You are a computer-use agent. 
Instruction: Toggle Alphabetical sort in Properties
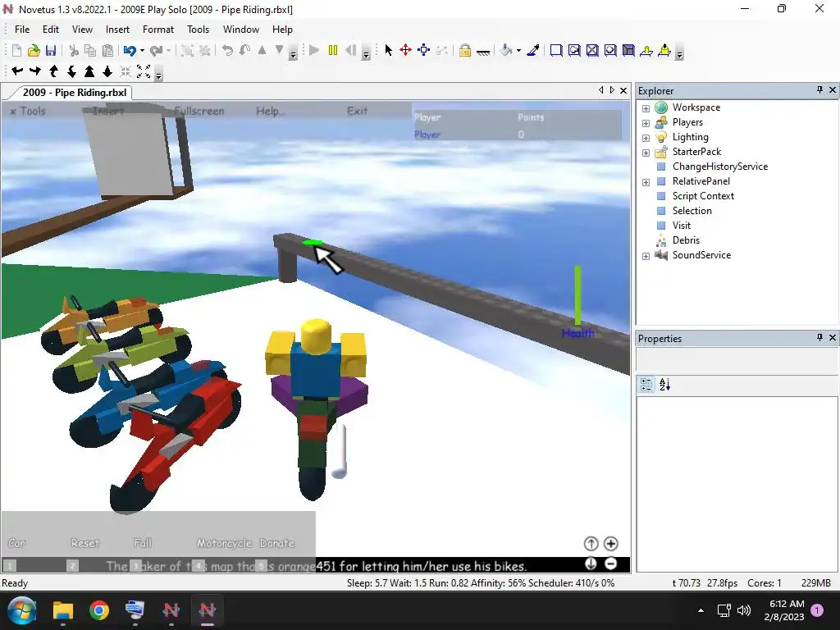click(664, 384)
